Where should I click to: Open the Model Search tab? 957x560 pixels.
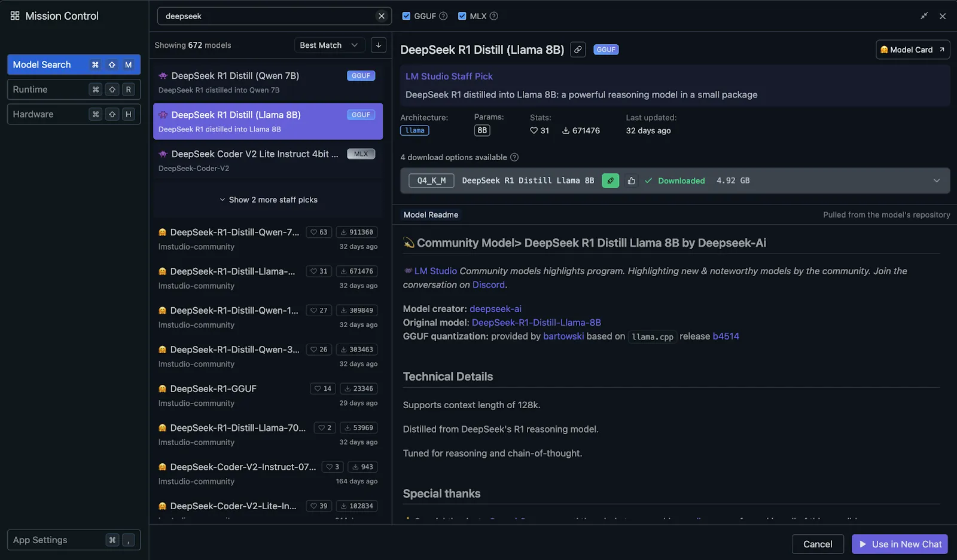click(74, 65)
